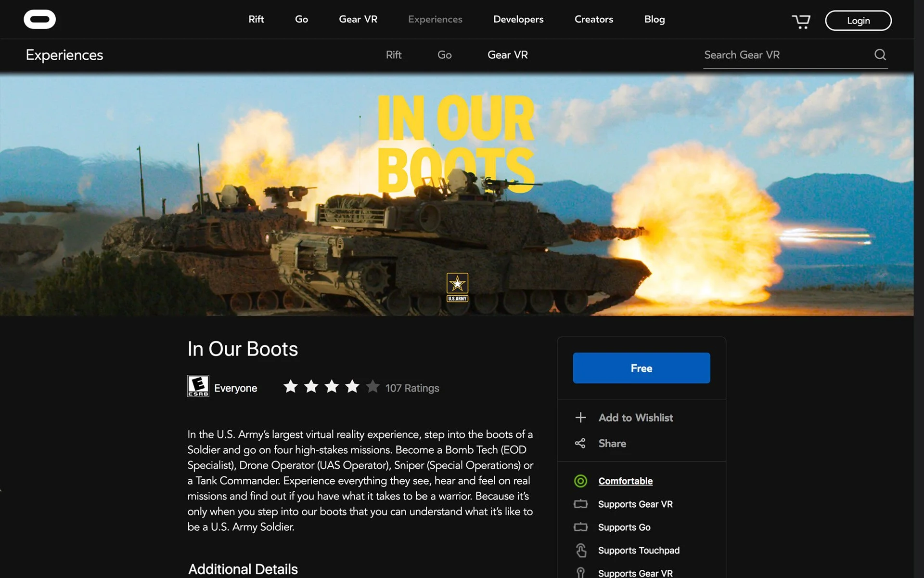Open the Developers menu item
924x578 pixels.
[518, 19]
